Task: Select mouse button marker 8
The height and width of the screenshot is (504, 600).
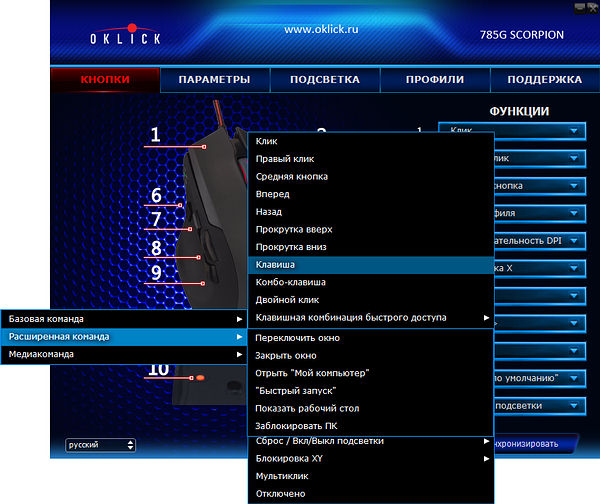Action: [x=157, y=248]
